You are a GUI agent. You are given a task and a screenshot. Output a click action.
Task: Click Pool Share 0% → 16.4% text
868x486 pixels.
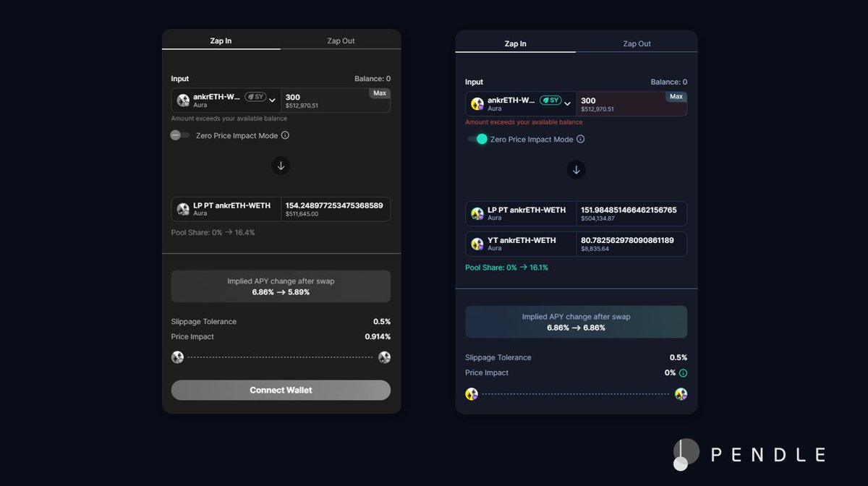(x=213, y=233)
